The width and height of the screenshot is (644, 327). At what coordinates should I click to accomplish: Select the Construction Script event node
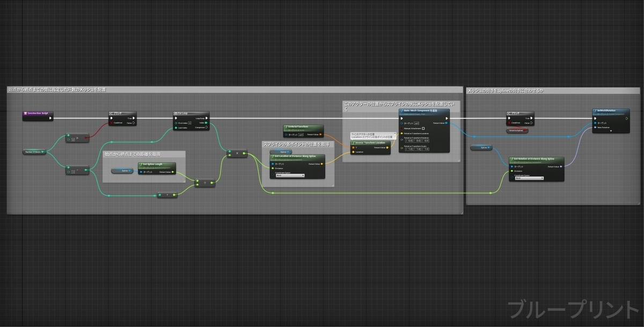click(x=38, y=116)
